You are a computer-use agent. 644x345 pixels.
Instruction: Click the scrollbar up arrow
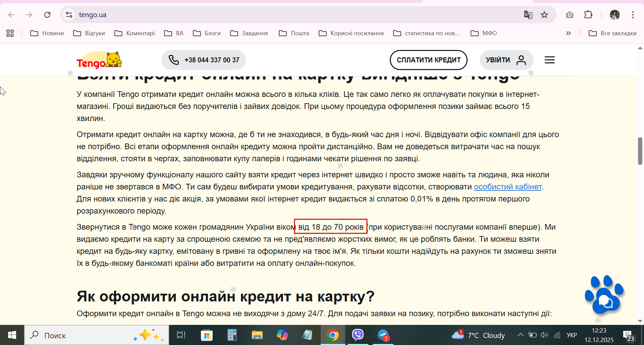pyautogui.click(x=640, y=48)
